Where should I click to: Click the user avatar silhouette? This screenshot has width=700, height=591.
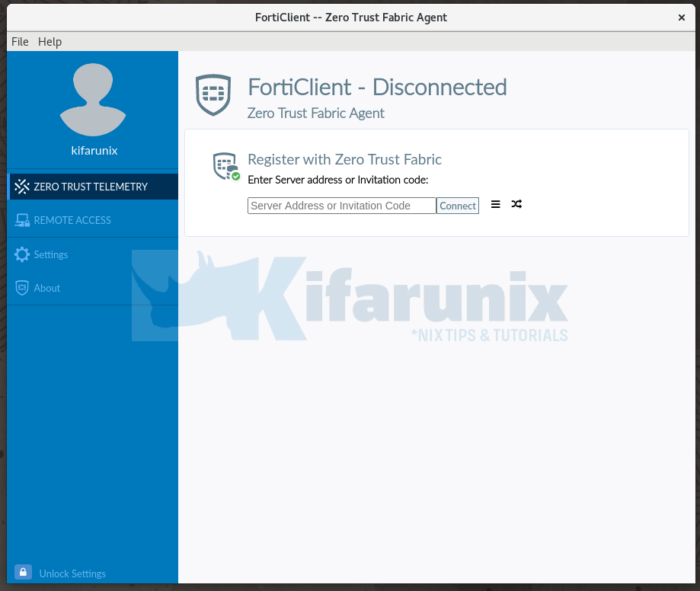click(93, 100)
